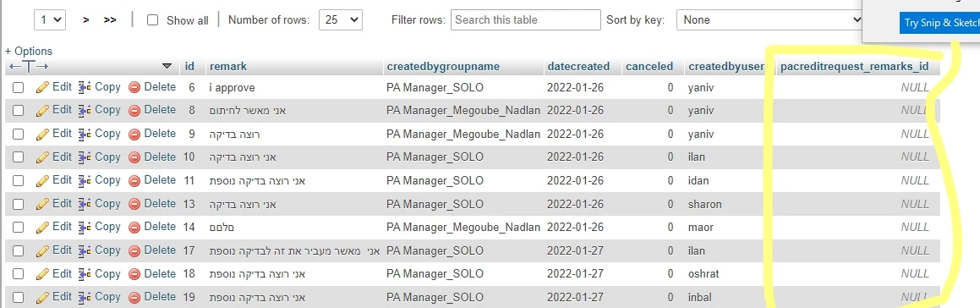The width and height of the screenshot is (980, 308).
Task: Open the Sort by key dropdown
Action: (x=769, y=20)
